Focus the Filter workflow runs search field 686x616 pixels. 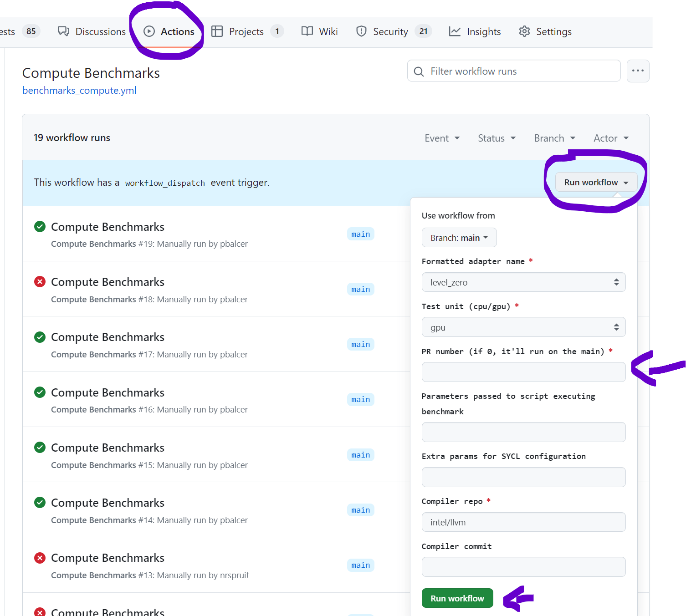(514, 71)
